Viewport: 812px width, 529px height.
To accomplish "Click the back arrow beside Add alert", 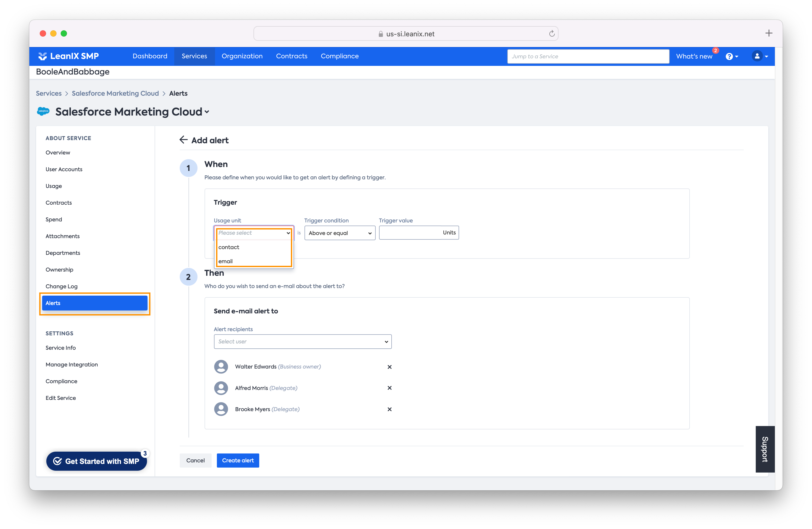I will click(x=184, y=140).
